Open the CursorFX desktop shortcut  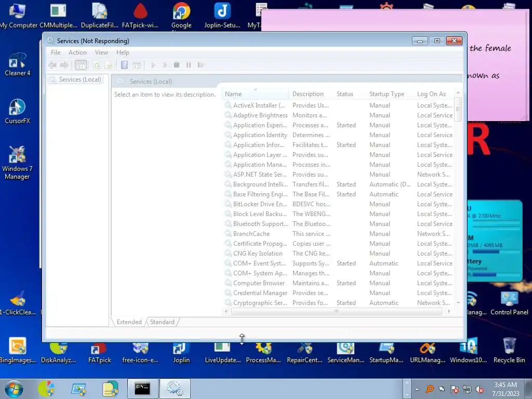[x=17, y=112]
